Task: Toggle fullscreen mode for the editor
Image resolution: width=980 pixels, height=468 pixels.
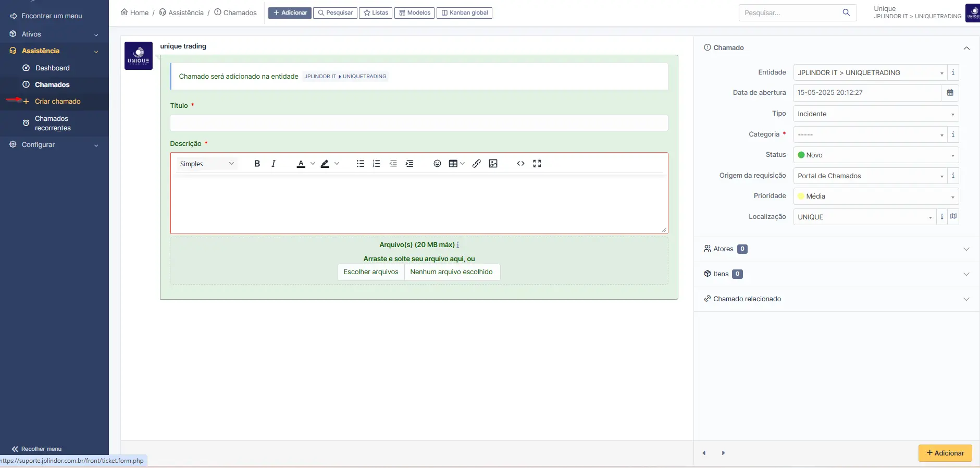Action: (537, 164)
